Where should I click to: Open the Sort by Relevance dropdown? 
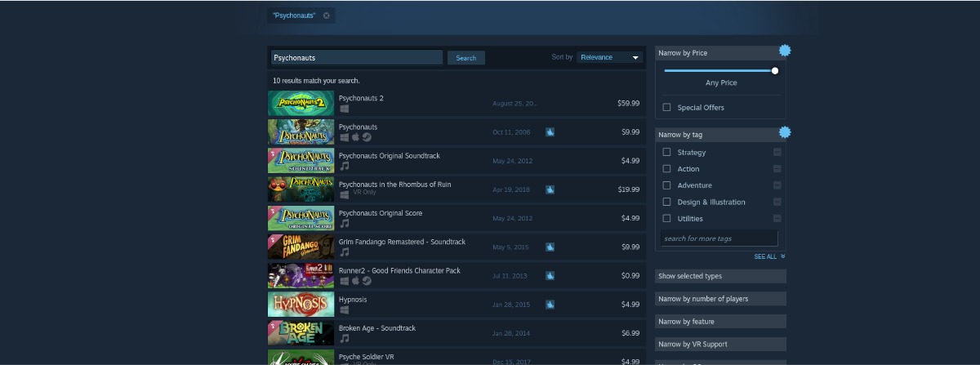(x=610, y=57)
